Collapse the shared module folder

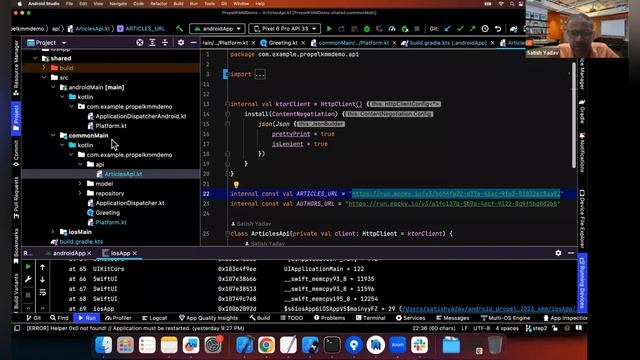36,58
